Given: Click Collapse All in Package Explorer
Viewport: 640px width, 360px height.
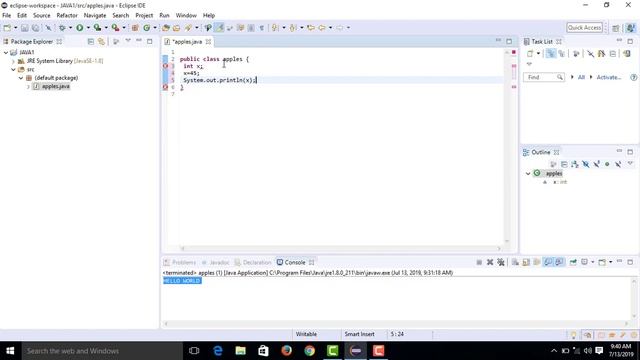Looking at the screenshot, I should click(x=91, y=42).
